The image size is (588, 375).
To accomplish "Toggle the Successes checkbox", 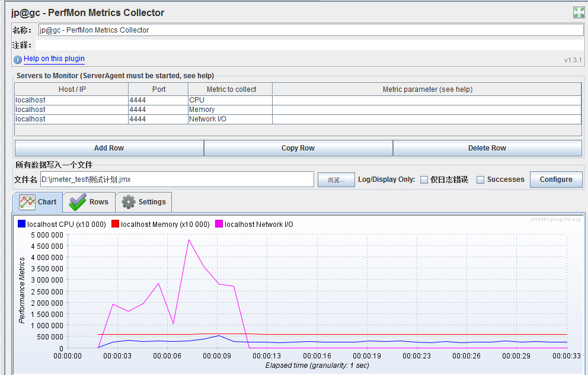I will pos(480,180).
